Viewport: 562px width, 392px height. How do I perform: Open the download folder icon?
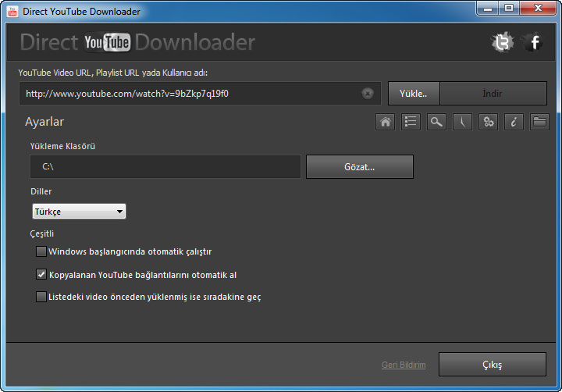539,122
